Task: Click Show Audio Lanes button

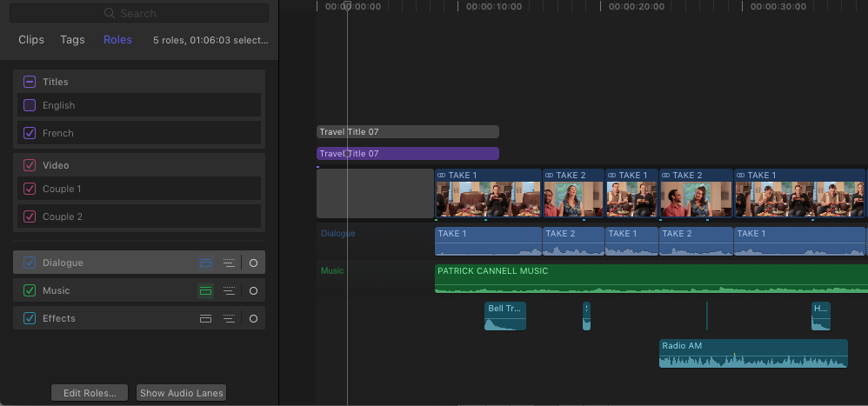Action: [182, 393]
